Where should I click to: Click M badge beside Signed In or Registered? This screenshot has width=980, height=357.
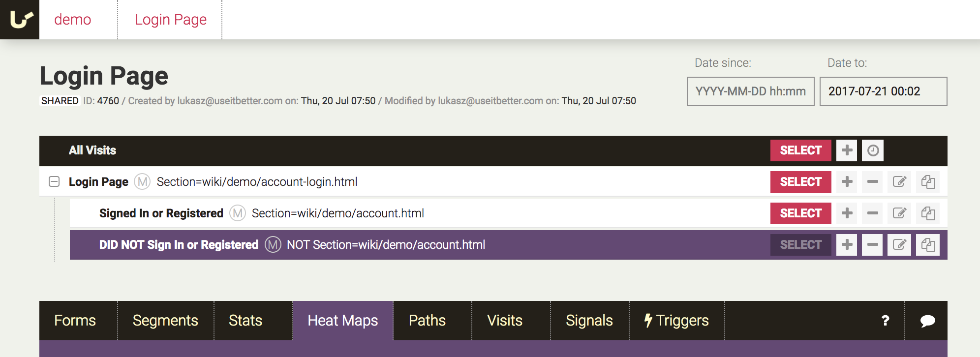pyautogui.click(x=238, y=213)
